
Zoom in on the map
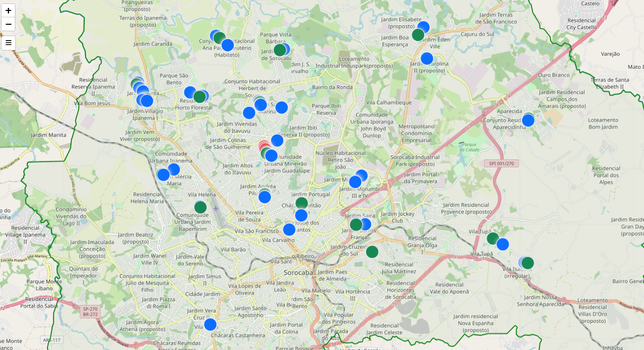8,10
